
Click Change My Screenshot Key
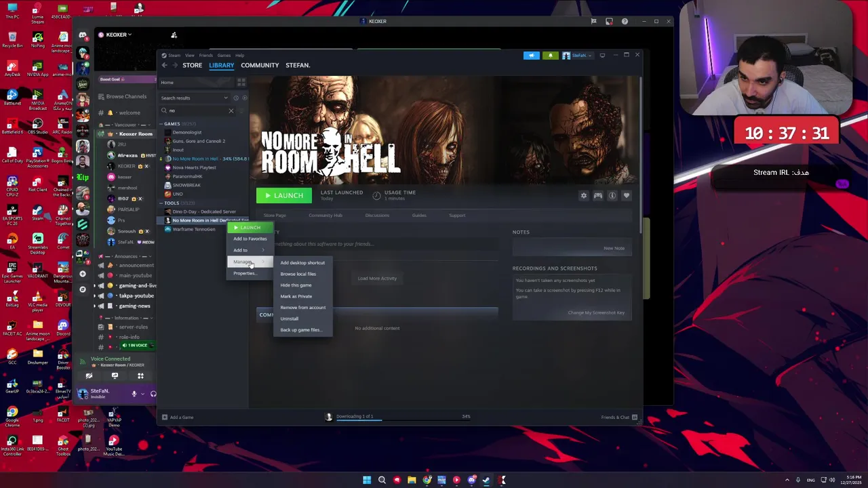596,312
